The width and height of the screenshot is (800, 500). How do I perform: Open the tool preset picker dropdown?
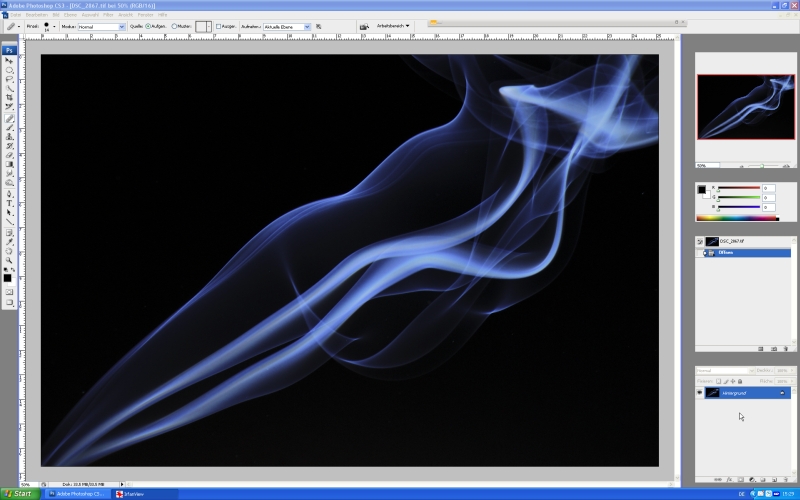(x=19, y=27)
